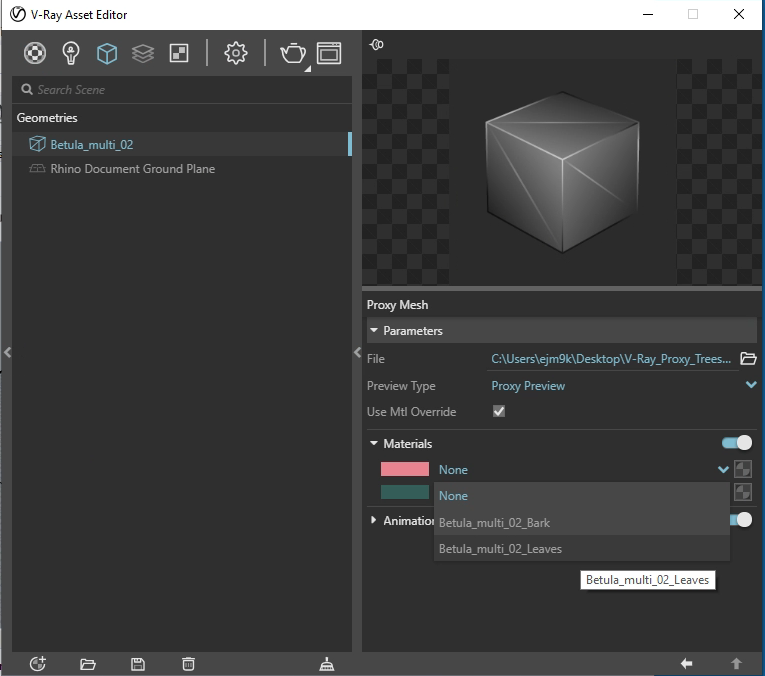Click the Search Scene field
Viewport: 765px width, 676px height.
coord(180,90)
